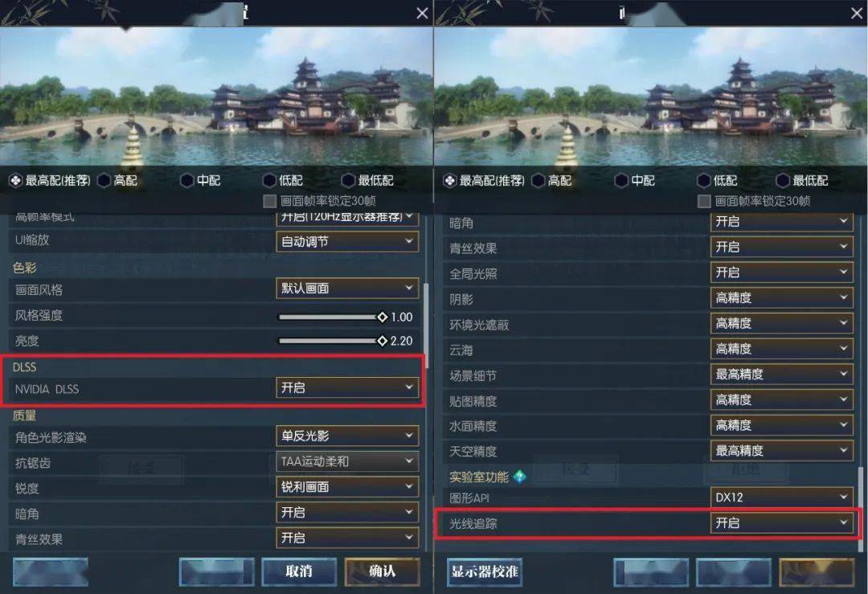The height and width of the screenshot is (594, 868).
Task: Open the 图形API DX12 dropdown
Action: coord(782,497)
